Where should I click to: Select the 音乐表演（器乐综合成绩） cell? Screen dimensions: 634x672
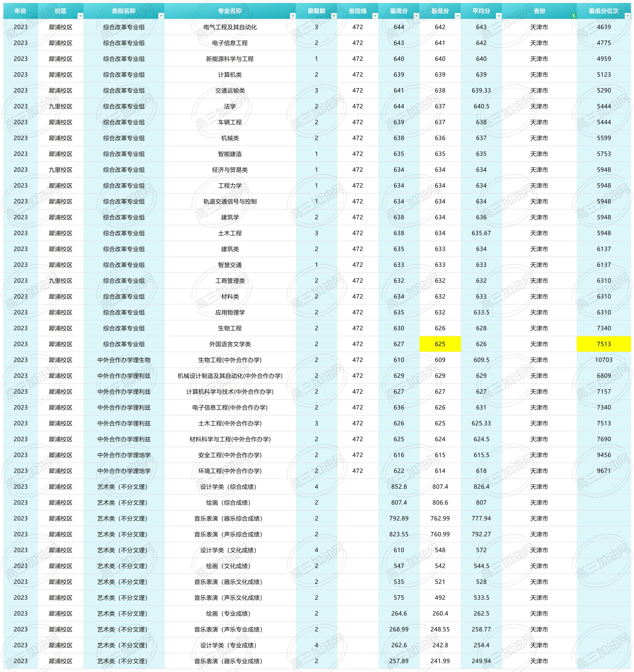coord(230,518)
